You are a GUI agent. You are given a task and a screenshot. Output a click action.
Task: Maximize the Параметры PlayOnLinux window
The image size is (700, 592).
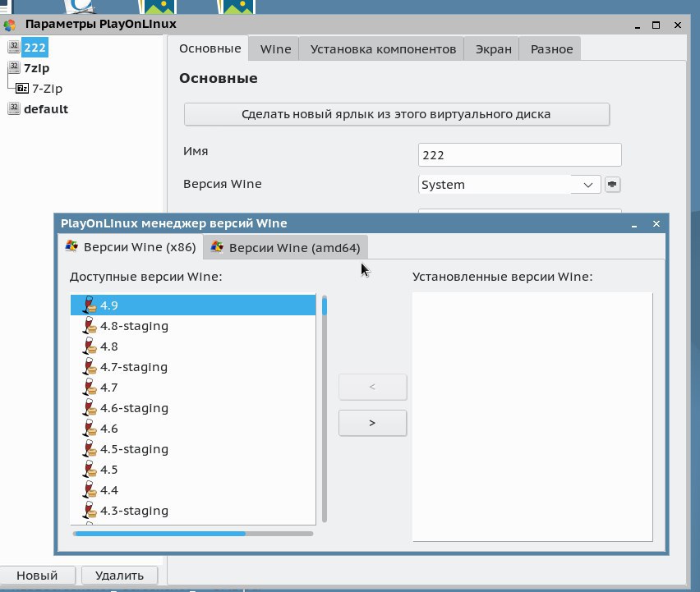pos(656,25)
